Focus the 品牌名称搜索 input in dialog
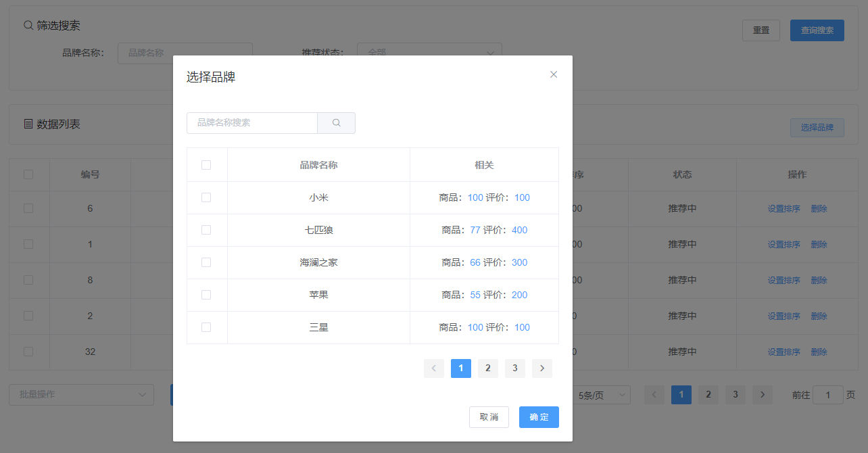This screenshot has height=453, width=868. click(x=252, y=123)
